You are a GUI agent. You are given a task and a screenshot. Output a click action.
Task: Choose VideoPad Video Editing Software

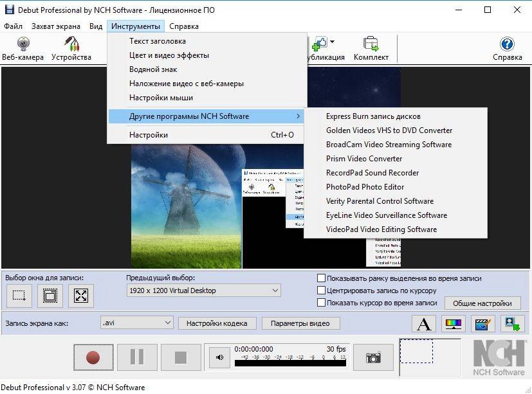[396, 229]
